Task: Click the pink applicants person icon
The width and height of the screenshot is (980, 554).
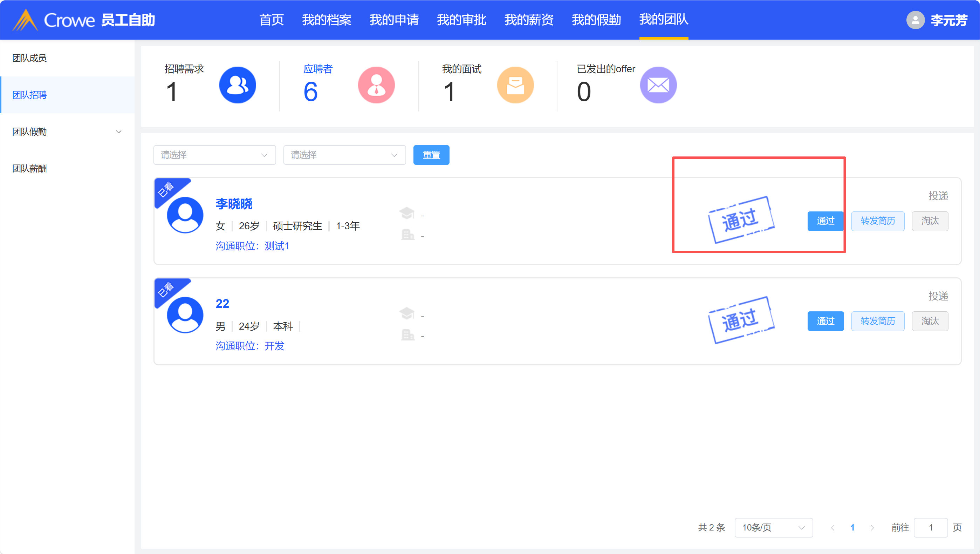Action: (376, 85)
